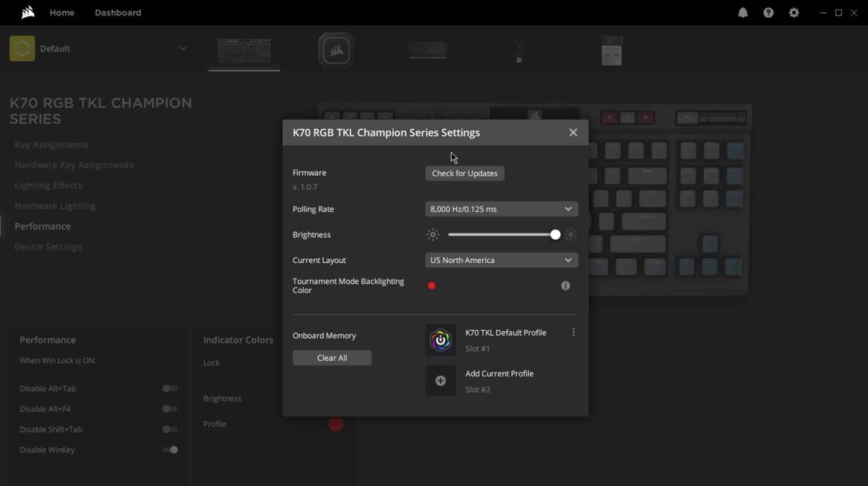
Task: Select the wide flat device icon in device bar
Action: [427, 50]
